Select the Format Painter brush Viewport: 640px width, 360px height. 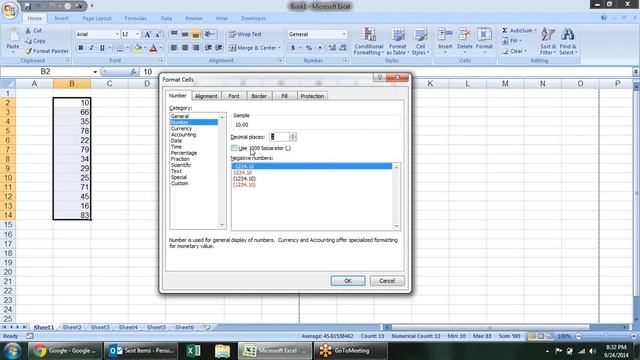pyautogui.click(x=28, y=51)
